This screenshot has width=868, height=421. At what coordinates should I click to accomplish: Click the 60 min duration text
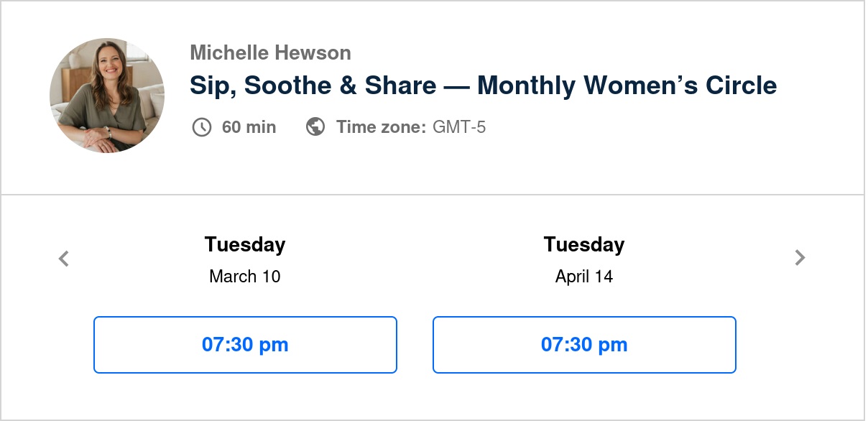[249, 127]
